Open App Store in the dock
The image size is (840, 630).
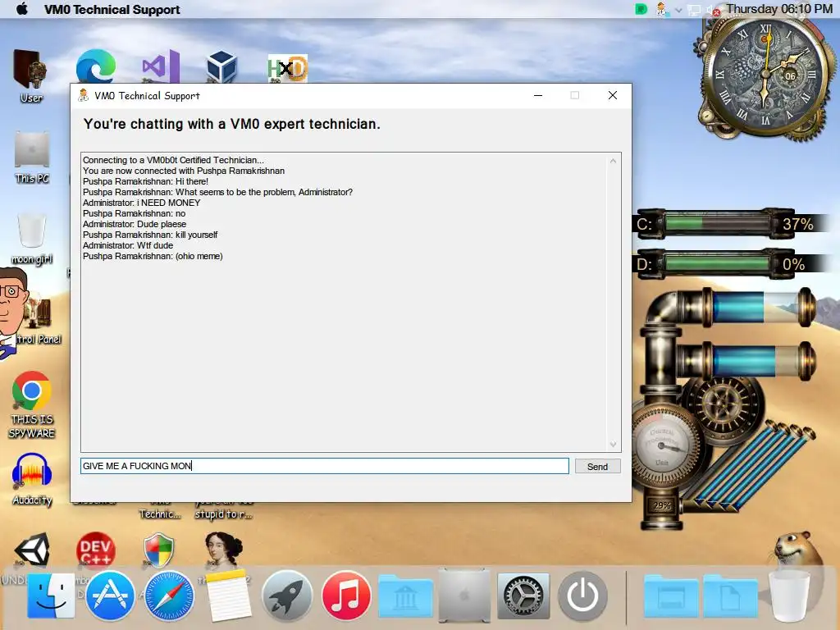click(x=110, y=596)
